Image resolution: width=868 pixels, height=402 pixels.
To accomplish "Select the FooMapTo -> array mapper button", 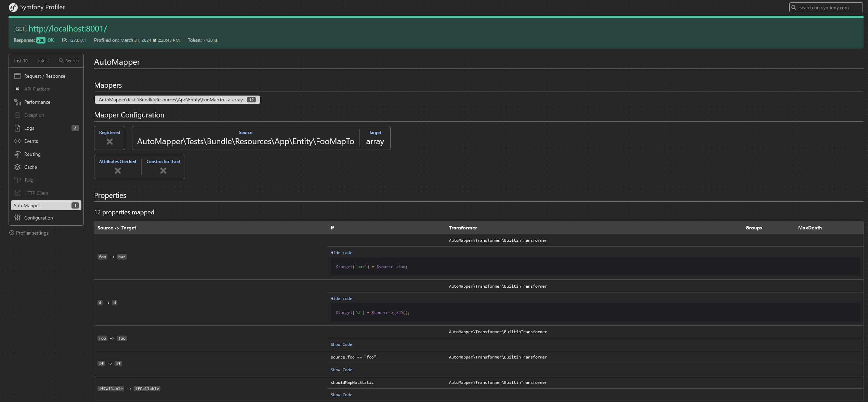I will [177, 100].
